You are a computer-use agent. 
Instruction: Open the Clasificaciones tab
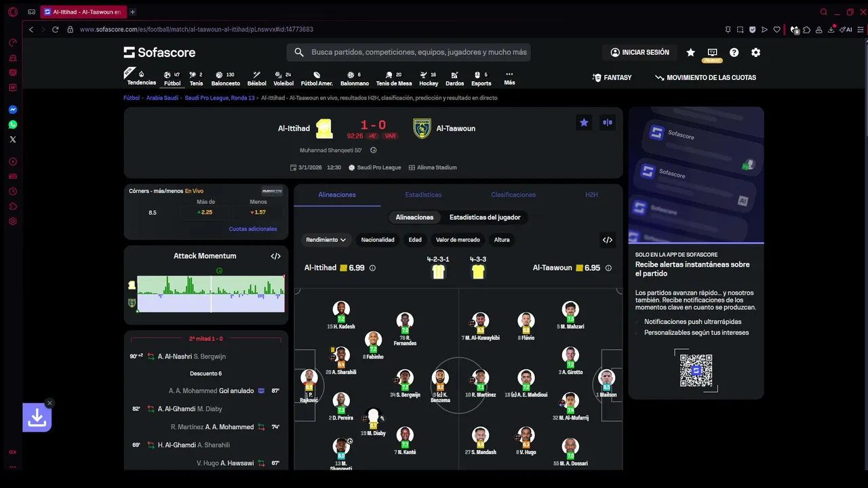coord(513,195)
